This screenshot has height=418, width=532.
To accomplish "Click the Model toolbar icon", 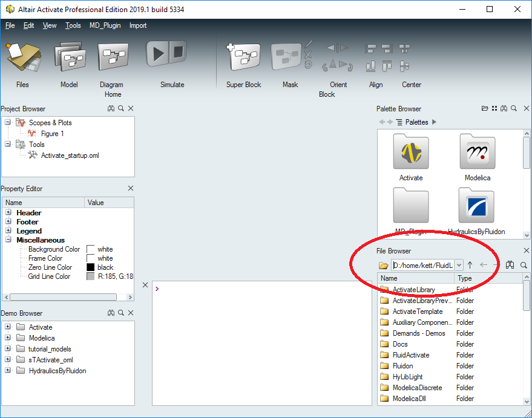I will [x=70, y=57].
